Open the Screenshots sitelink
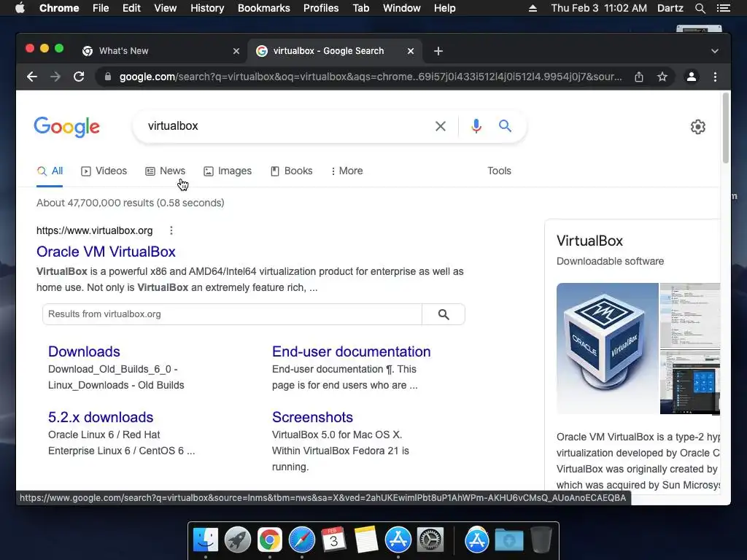 pos(312,417)
